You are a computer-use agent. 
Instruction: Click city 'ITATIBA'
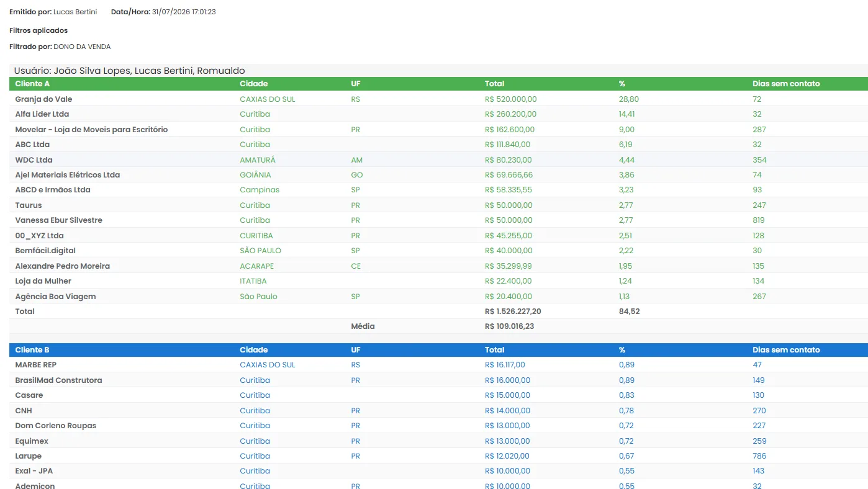coord(253,281)
